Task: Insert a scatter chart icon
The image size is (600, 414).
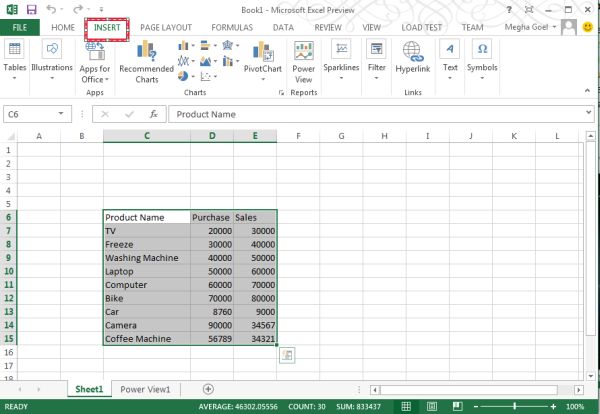Action: [x=205, y=76]
